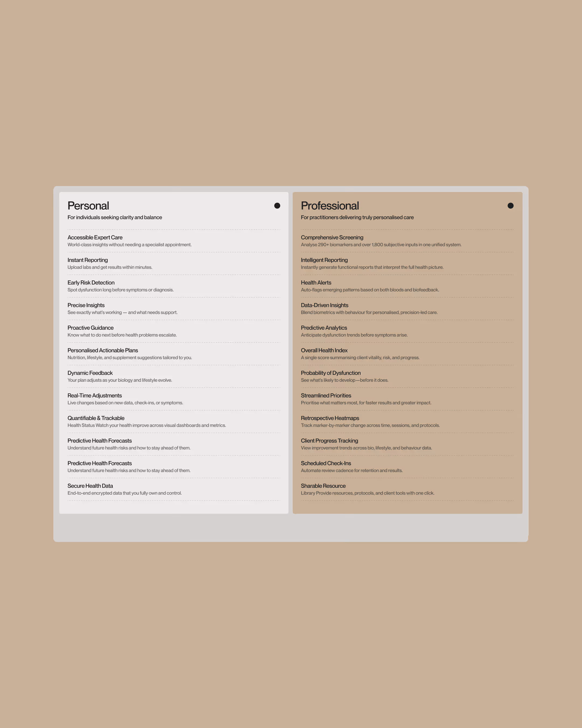Click the Real-Time Adjustments title

95,395
